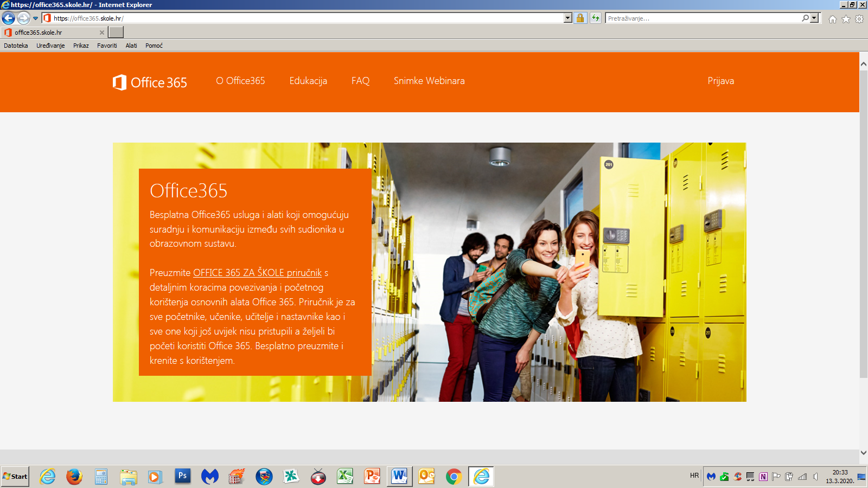The height and width of the screenshot is (488, 868).
Task: Open the green safe-remove tray icon
Action: 724,477
